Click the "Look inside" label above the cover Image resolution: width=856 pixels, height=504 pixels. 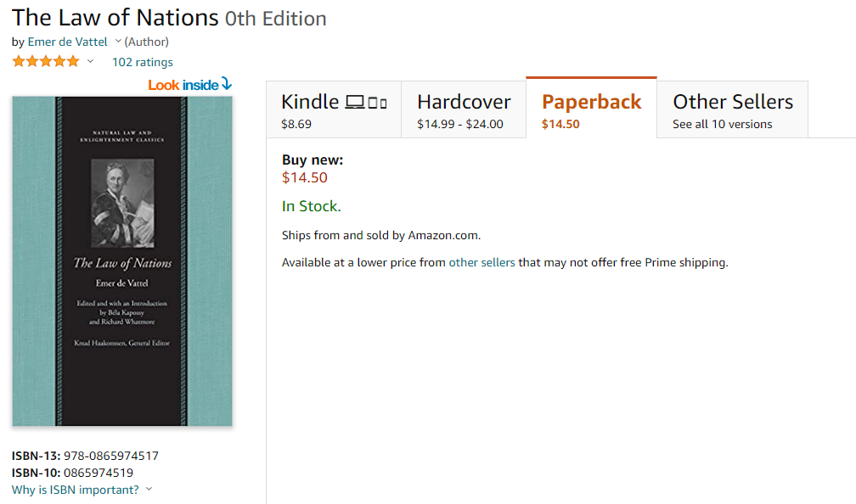(x=183, y=85)
